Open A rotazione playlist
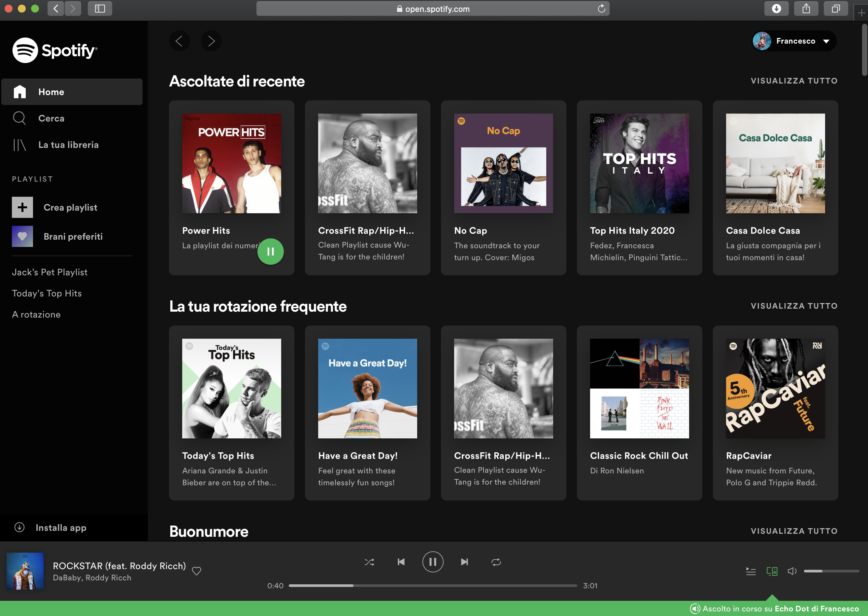 click(x=36, y=315)
